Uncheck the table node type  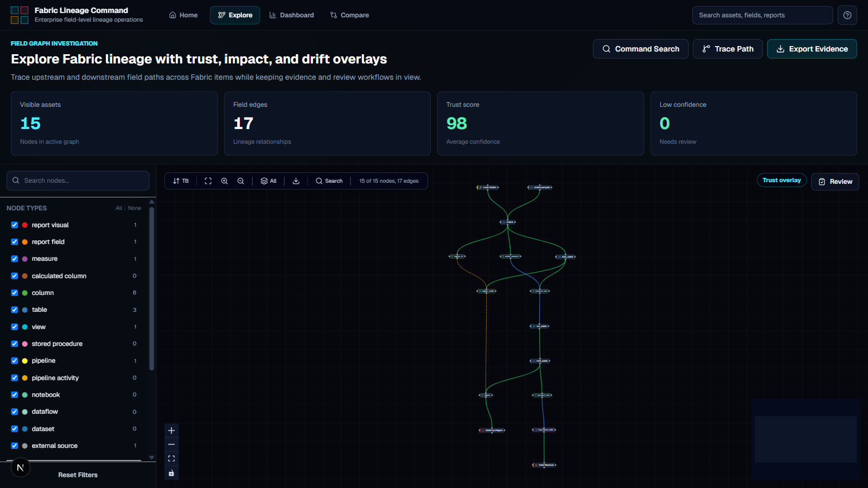[x=15, y=310]
